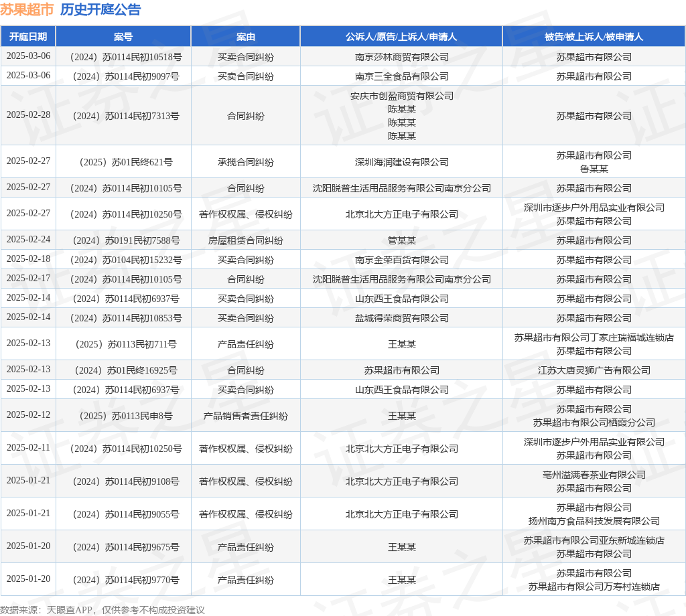Select plaintiff 南京三全食品有限公司
The height and width of the screenshot is (616, 686).
(x=402, y=76)
